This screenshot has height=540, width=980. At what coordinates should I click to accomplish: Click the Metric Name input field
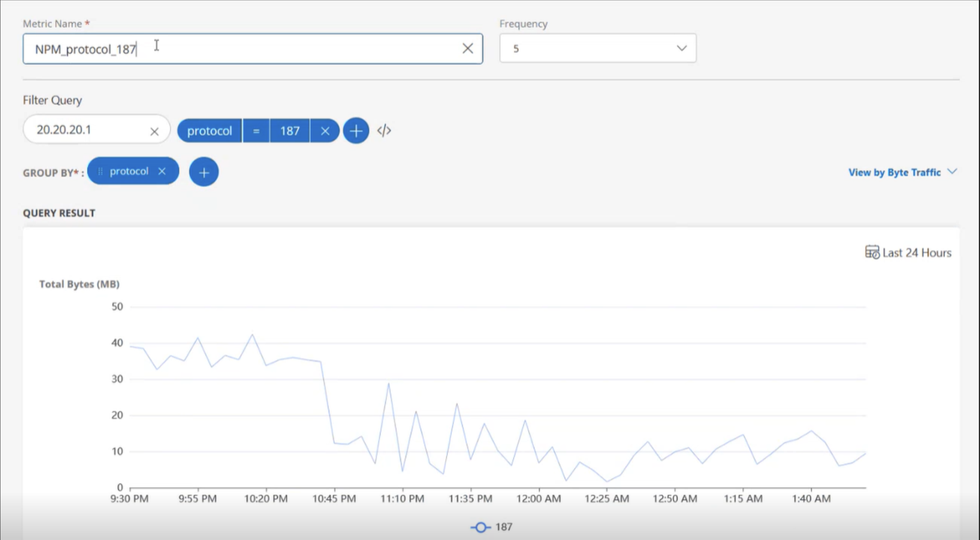[x=253, y=49]
